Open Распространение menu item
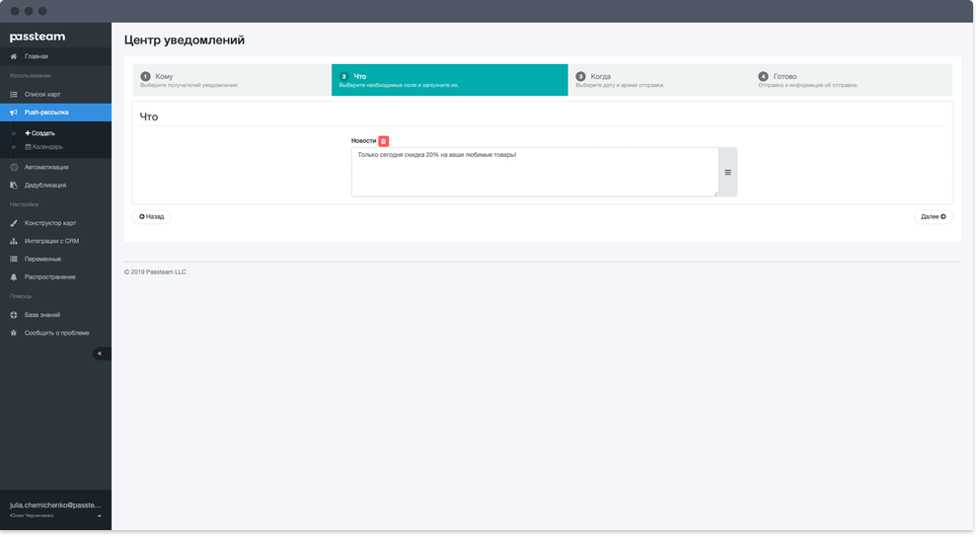Screen dimensions: 980x537 (55, 277)
